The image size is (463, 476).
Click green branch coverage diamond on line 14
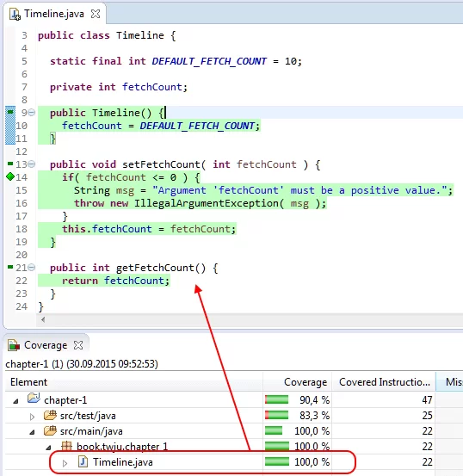[10, 176]
